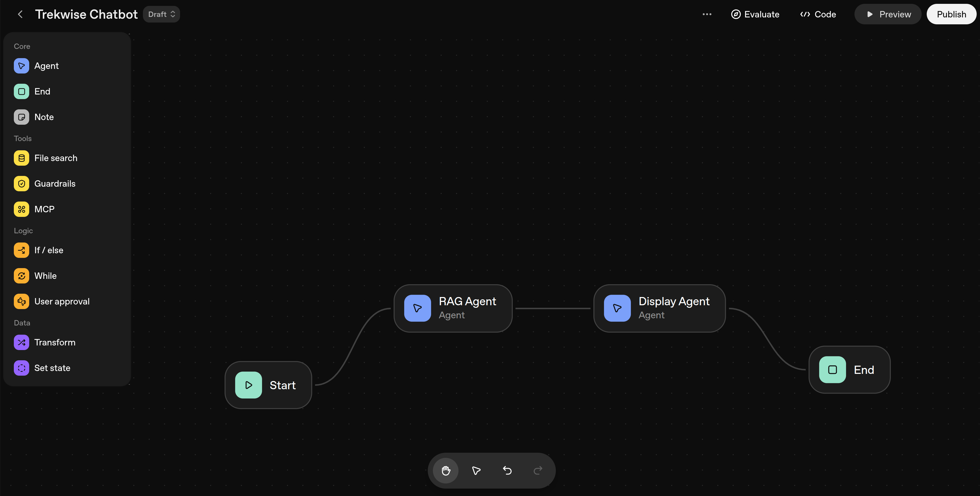Image resolution: width=980 pixels, height=496 pixels.
Task: Select the Guardrails tool icon
Action: point(21,183)
